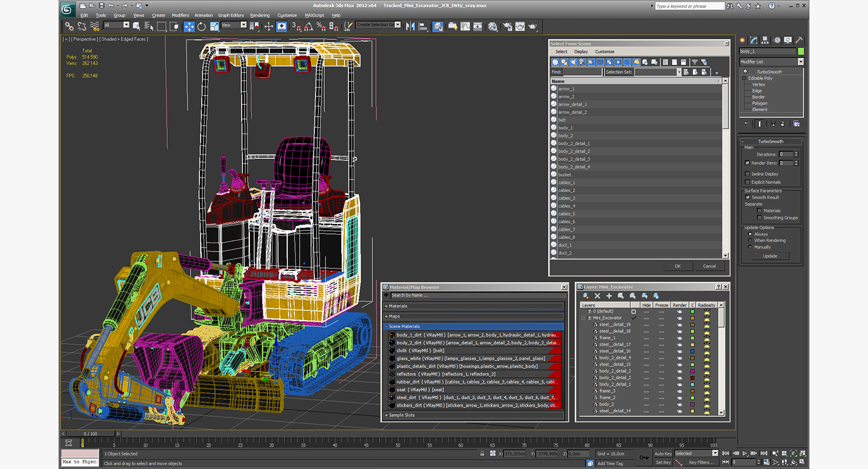
Task: Switch to Hierarchy command panel tab
Action: (765, 40)
